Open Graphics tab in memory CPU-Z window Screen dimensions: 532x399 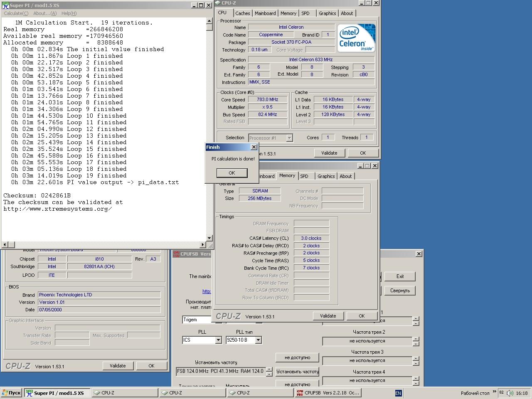(x=326, y=176)
